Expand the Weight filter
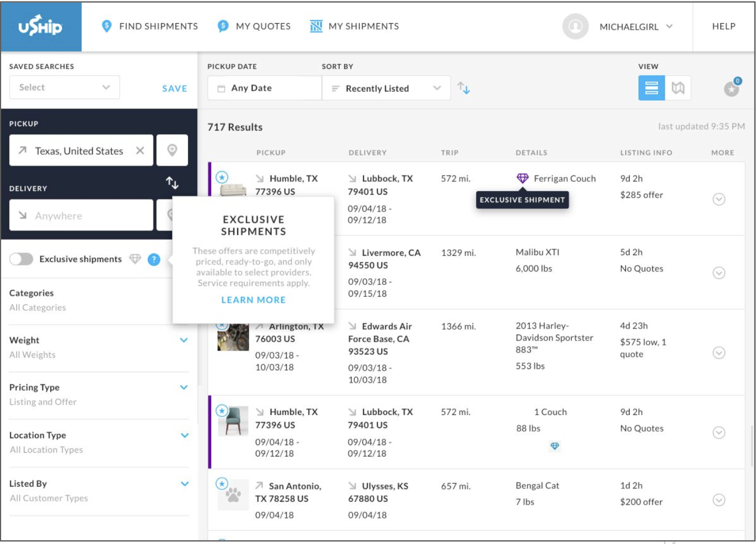This screenshot has width=756, height=544. (184, 340)
